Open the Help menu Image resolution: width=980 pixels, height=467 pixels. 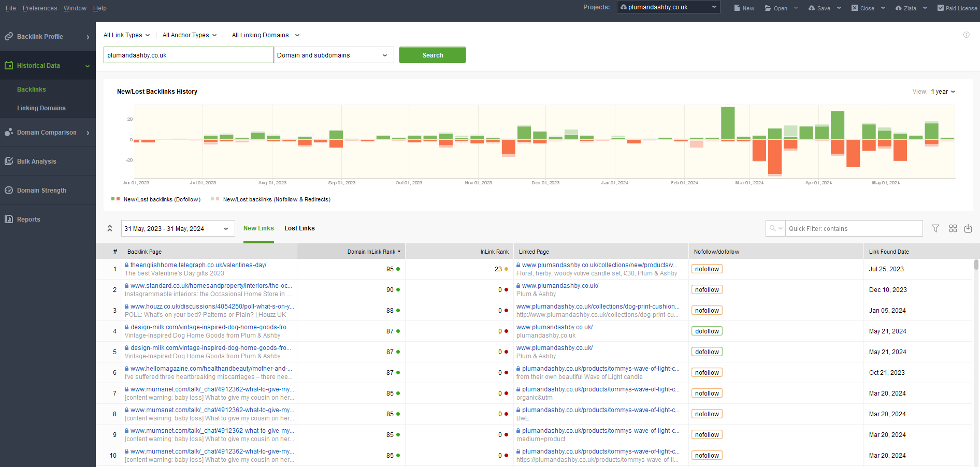tap(100, 8)
